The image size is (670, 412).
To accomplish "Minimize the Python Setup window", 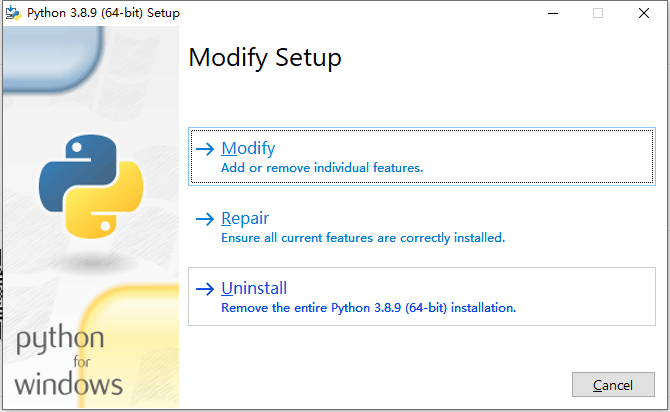I will [553, 13].
